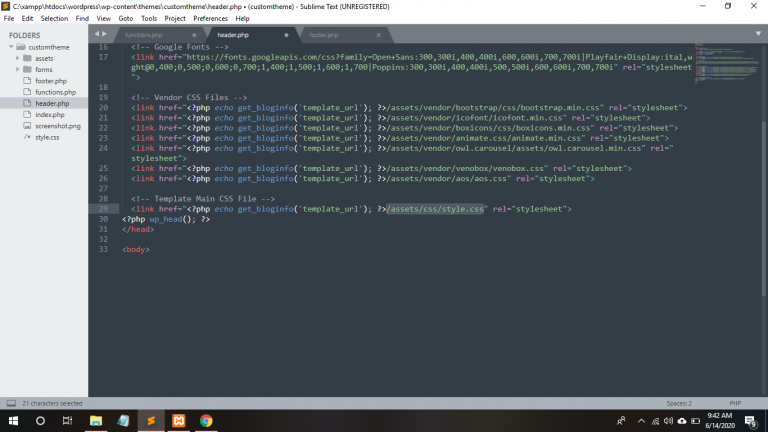Open the Selection menu
768x432 pixels.
(x=54, y=19)
